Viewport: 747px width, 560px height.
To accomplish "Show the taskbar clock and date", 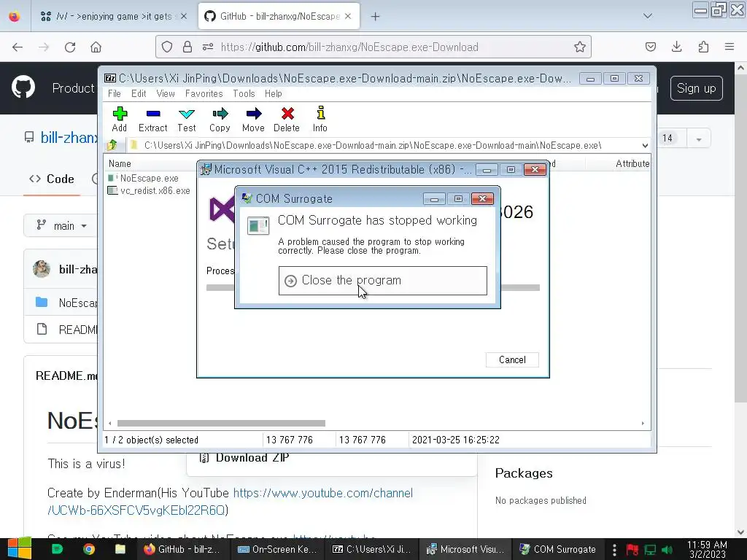I will (x=707, y=550).
